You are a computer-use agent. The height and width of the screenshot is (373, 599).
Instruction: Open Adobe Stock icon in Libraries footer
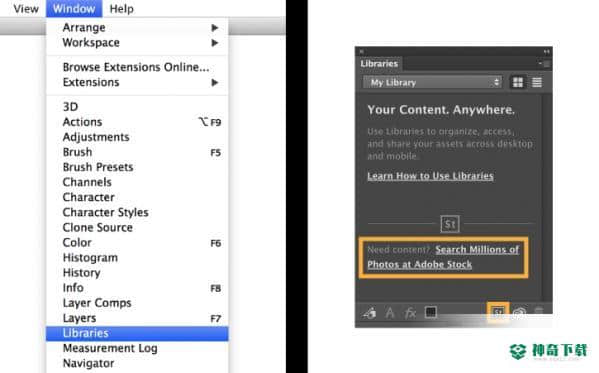(x=498, y=312)
